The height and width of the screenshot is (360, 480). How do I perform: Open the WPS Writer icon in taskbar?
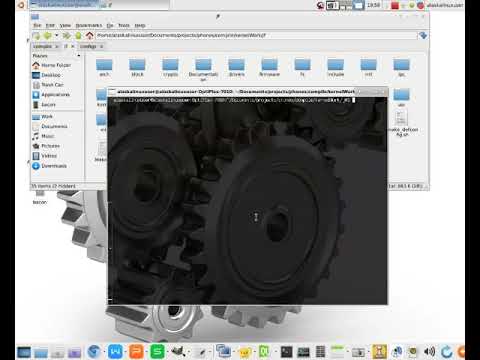pos(115,351)
